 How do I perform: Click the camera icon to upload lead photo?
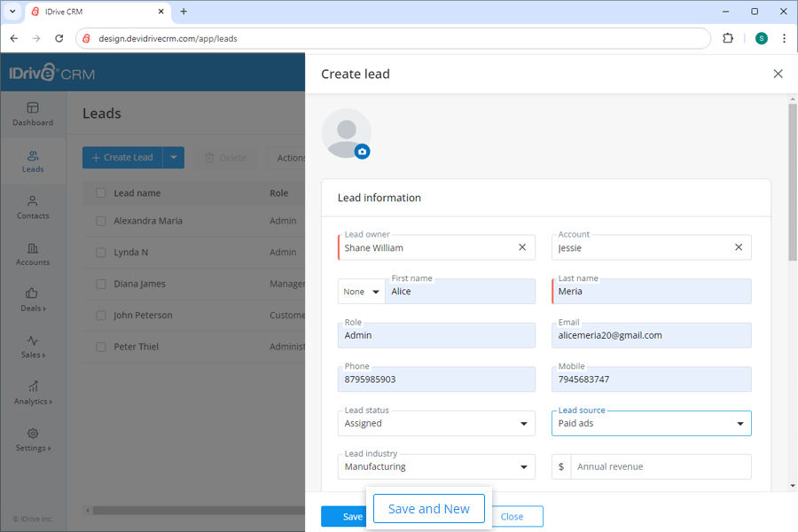[363, 152]
